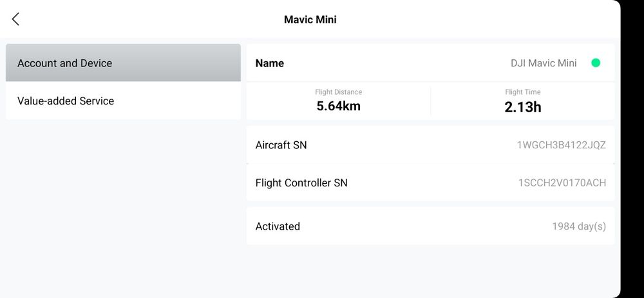The height and width of the screenshot is (298, 644).
Task: Select the 5.64km distance value
Action: 338,106
